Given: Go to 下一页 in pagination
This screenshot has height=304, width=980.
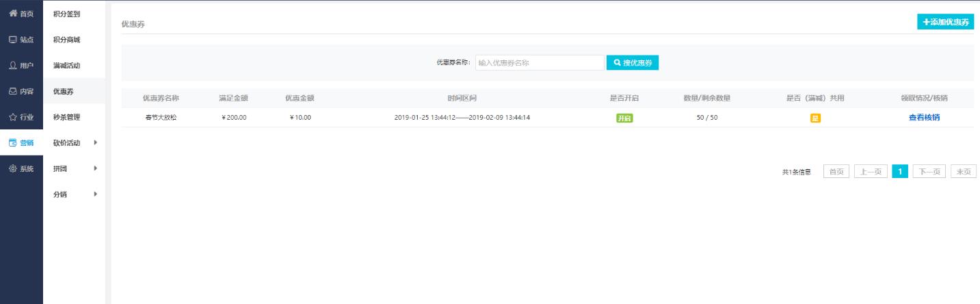Looking at the screenshot, I should pyautogui.click(x=929, y=172).
